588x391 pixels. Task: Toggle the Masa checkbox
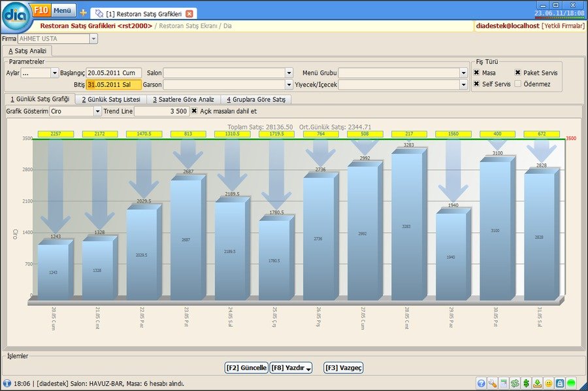pyautogui.click(x=477, y=73)
